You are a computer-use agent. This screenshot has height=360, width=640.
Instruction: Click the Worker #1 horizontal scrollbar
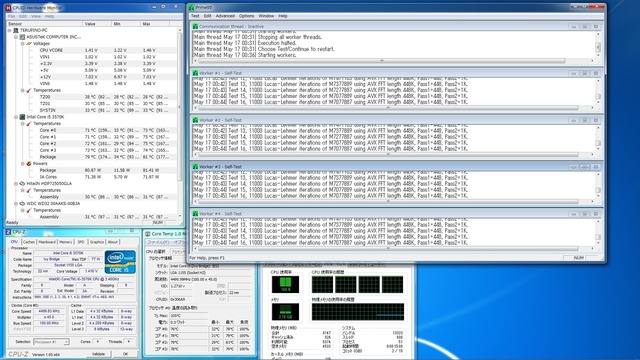tap(388, 108)
